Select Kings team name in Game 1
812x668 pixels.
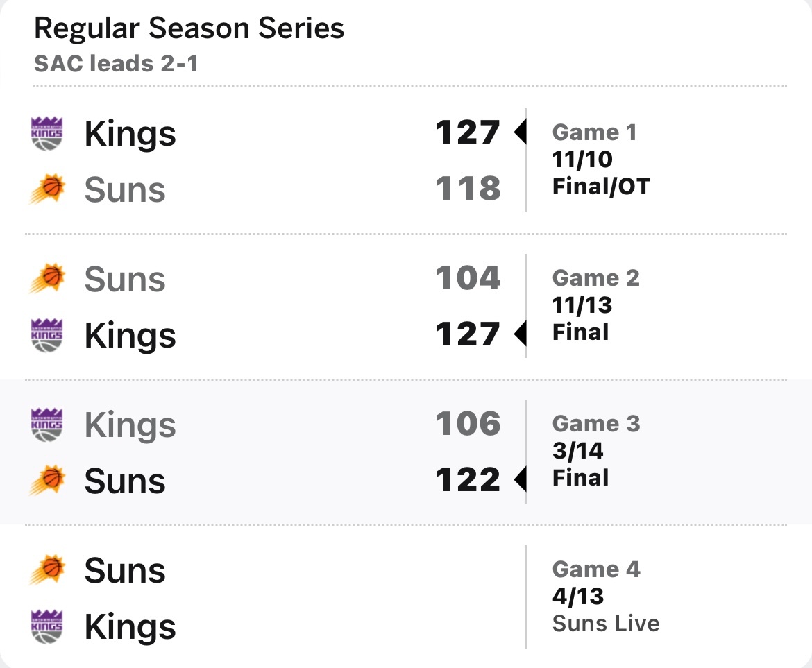(x=130, y=135)
